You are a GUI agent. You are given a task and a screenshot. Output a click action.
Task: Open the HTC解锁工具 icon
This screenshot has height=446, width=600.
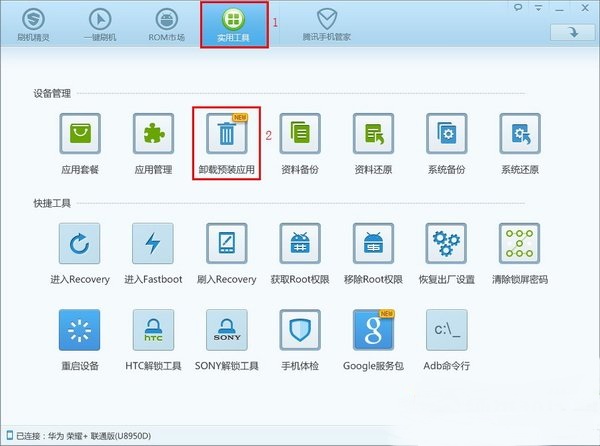(153, 330)
